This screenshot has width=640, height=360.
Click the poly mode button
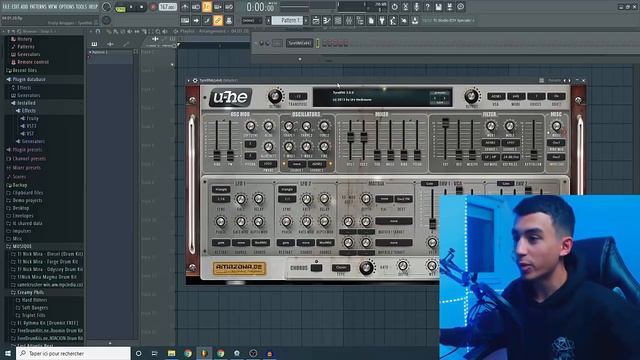point(516,96)
